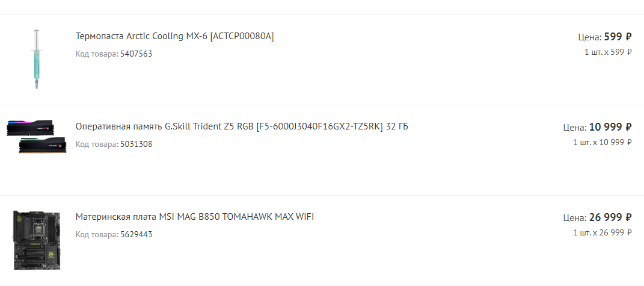Click the bold 26 999 ₽ price
Screen dimensions: 644x286
pos(610,217)
